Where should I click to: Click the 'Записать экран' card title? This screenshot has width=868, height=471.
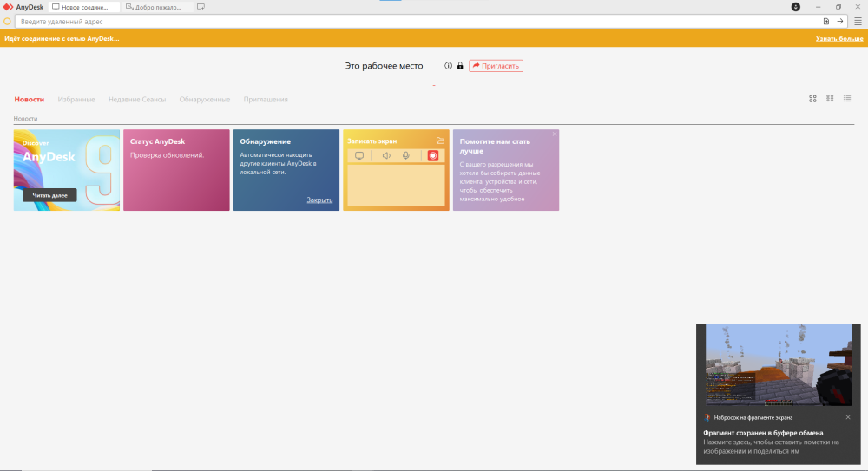coord(372,141)
